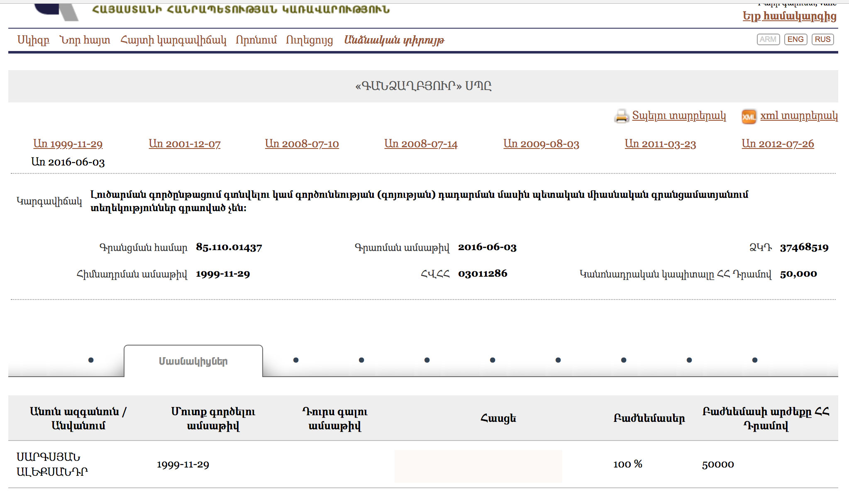
Task: Click registration number 85.110.01437
Action: [x=229, y=247]
